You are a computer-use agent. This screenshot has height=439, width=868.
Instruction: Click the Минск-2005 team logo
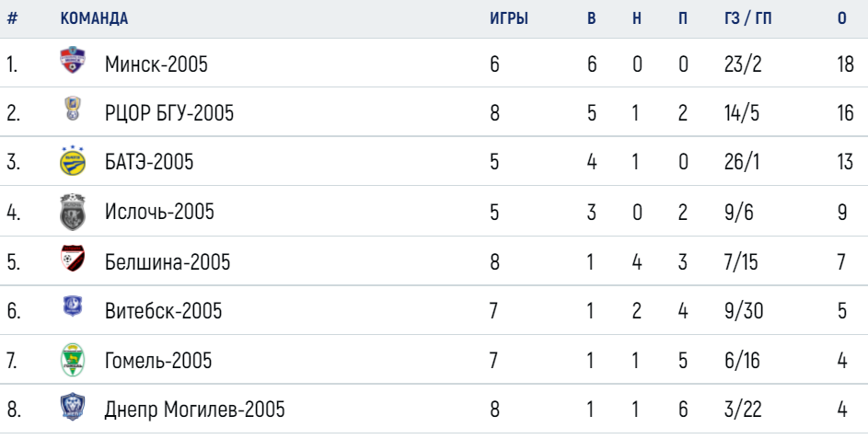tap(73, 61)
